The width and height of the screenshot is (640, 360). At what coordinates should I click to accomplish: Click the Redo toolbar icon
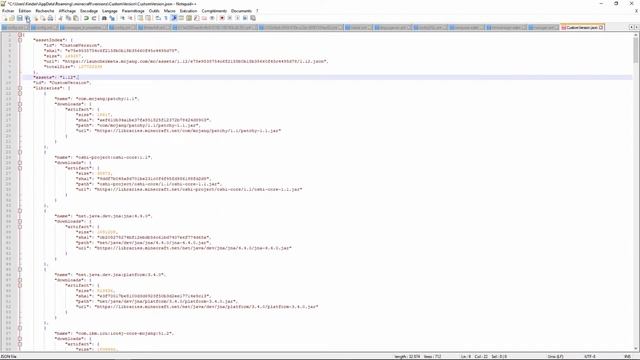click(x=94, y=18)
